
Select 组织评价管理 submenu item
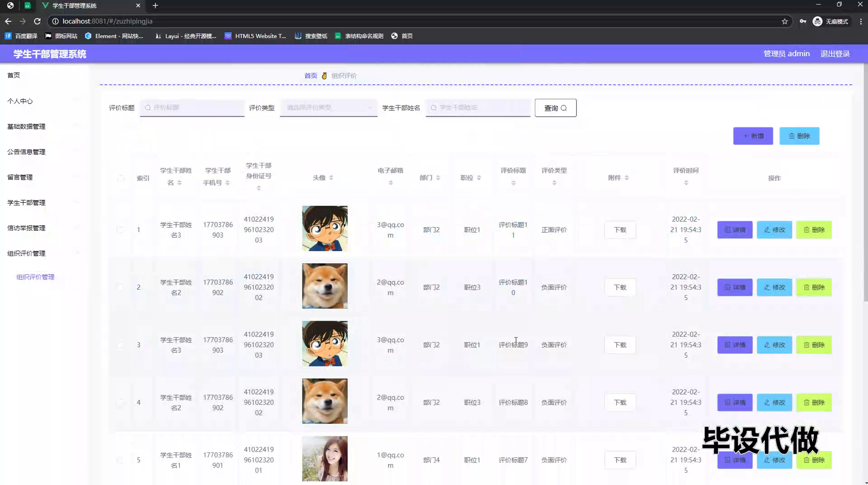coord(35,277)
